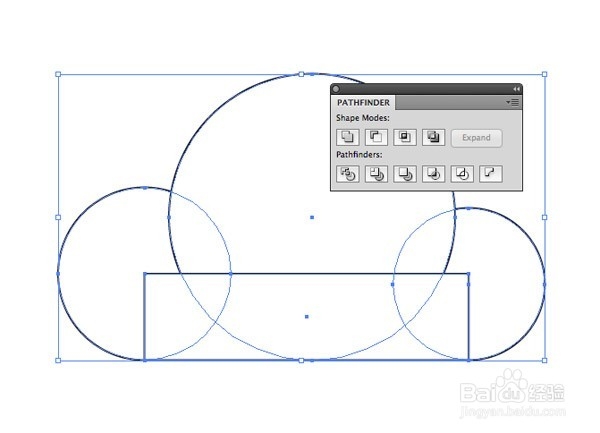600x433 pixels.
Task: Click the bottom-right bounding box handle
Action: (545, 360)
